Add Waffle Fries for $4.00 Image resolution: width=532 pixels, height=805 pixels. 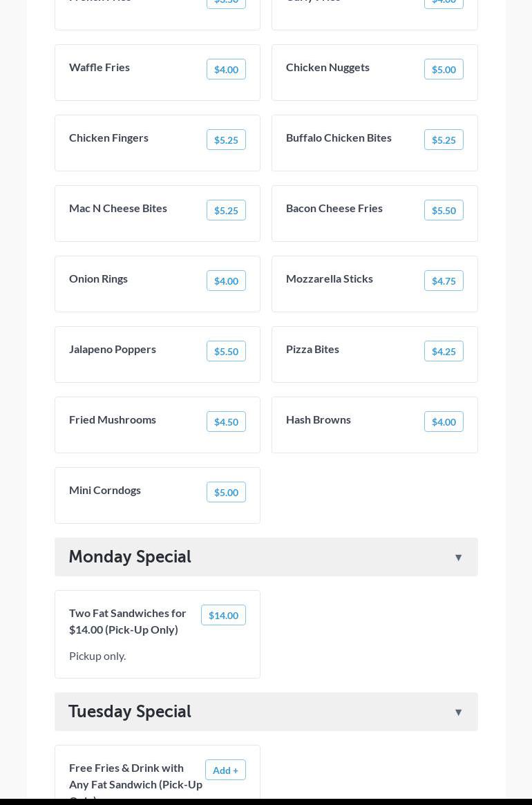point(226,70)
